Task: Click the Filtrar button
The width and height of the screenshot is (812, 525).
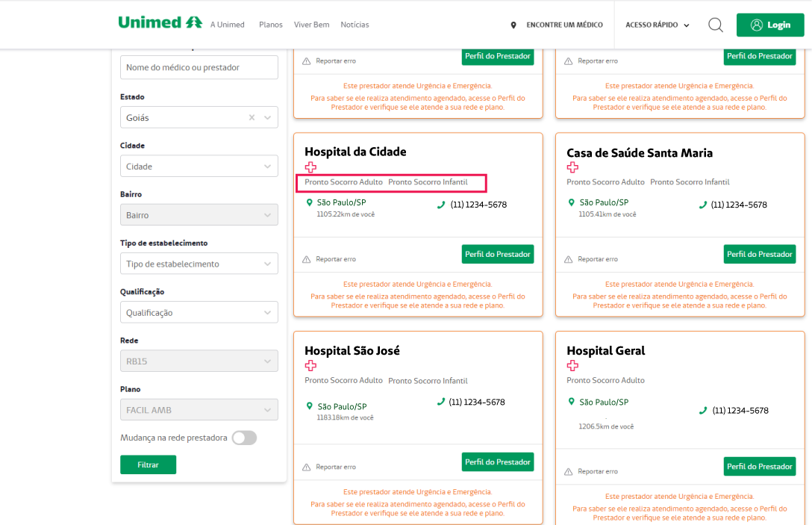Action: [148, 465]
